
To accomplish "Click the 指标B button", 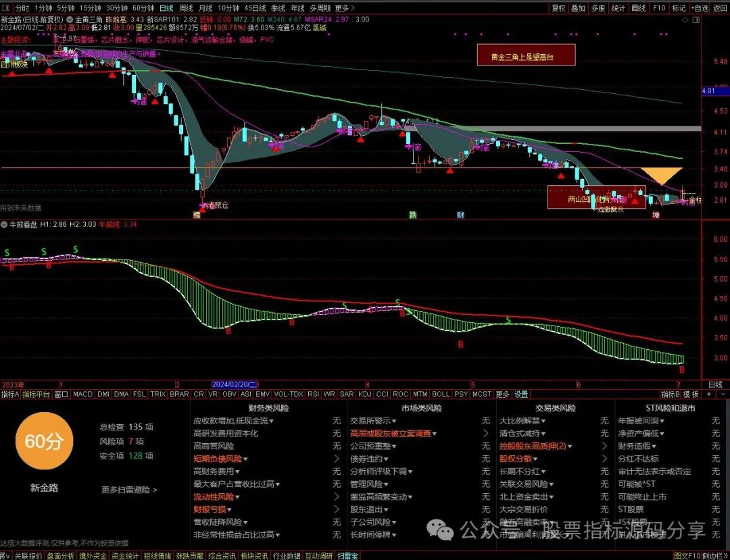I will coord(671,394).
